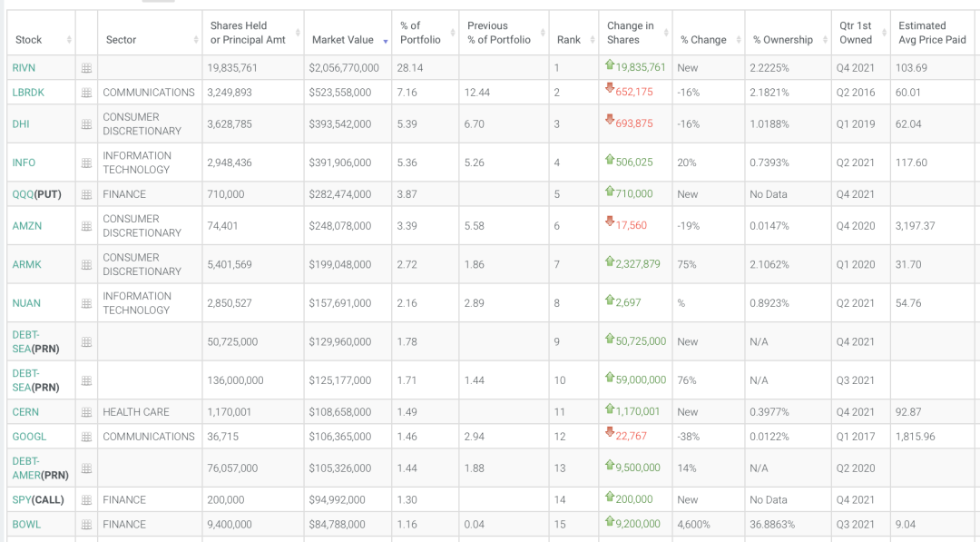Screen dimensions: 980x542
Task: Click the grid icon beside ARMK
Action: pos(86,264)
